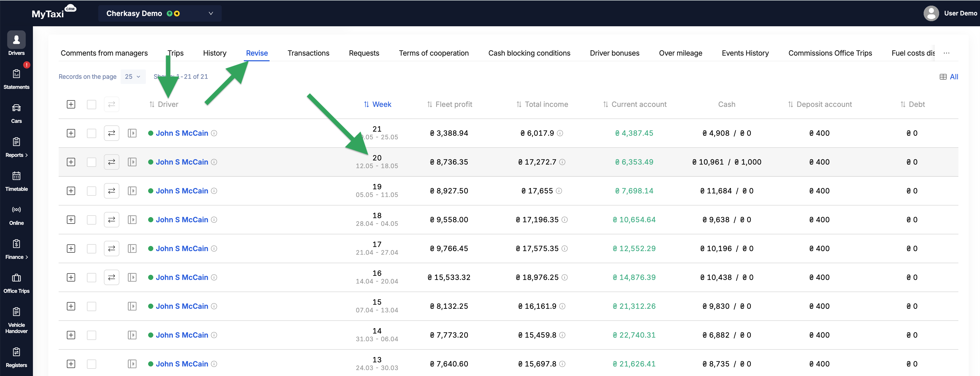Open side panel icon for week 21 row
The image size is (980, 376).
[x=132, y=133]
